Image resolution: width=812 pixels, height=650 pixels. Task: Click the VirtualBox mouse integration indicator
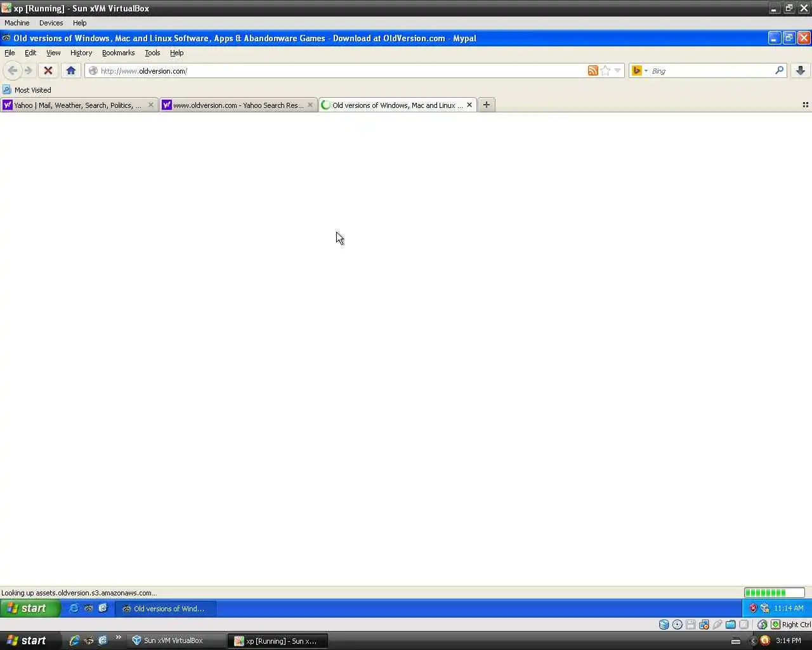point(762,625)
